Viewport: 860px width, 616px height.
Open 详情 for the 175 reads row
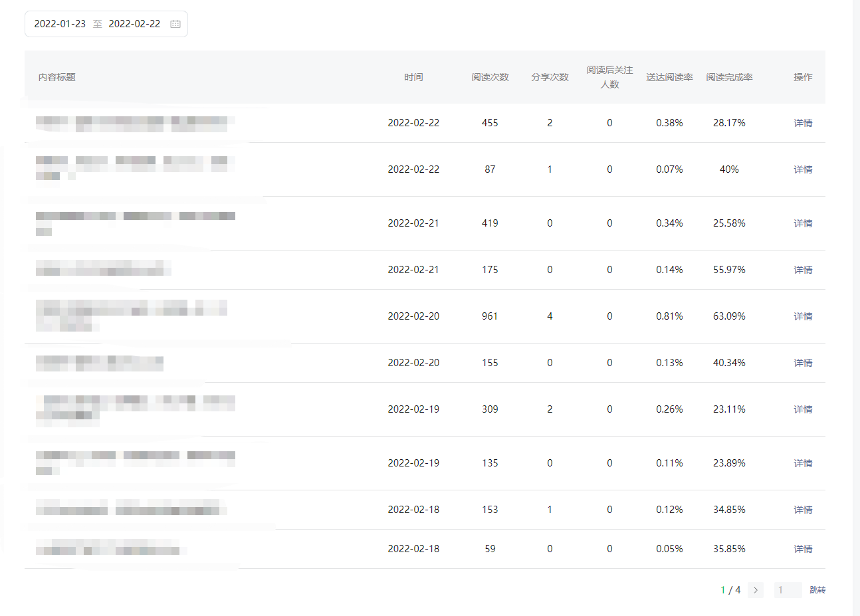(x=803, y=270)
